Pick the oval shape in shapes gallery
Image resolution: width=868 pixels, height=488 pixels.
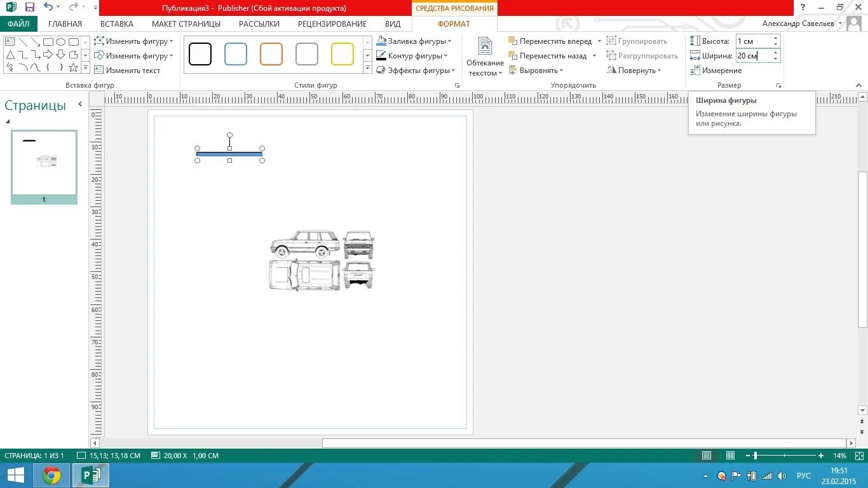61,42
